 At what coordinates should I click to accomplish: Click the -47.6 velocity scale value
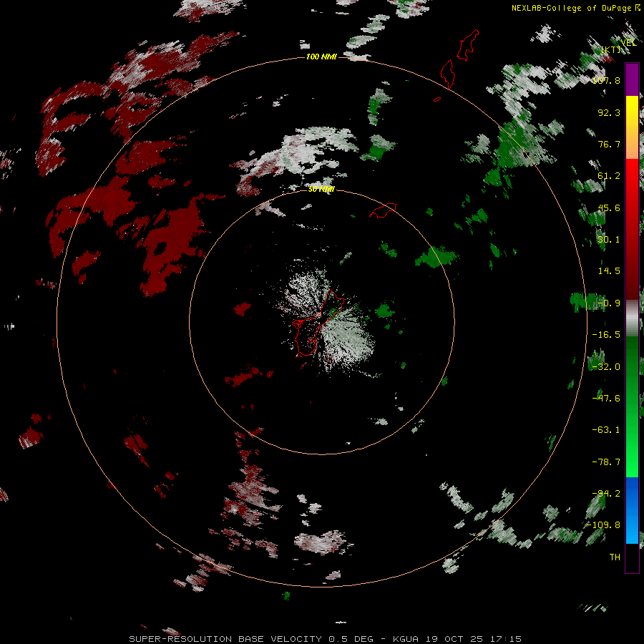(606, 399)
